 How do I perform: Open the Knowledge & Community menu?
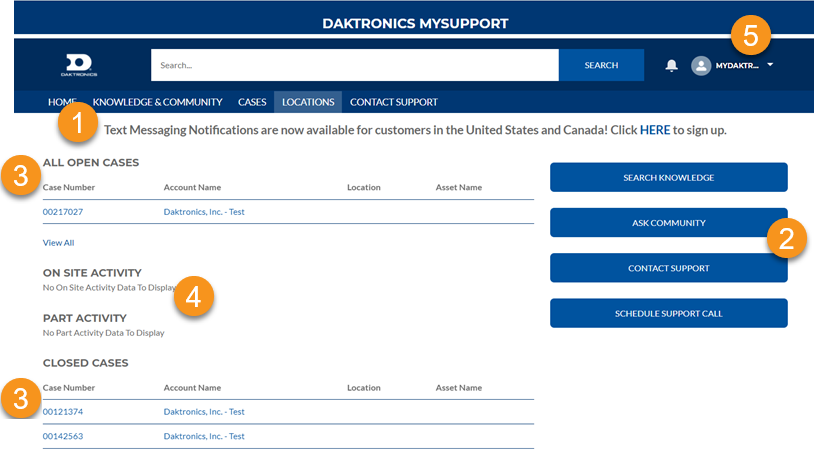pos(157,102)
